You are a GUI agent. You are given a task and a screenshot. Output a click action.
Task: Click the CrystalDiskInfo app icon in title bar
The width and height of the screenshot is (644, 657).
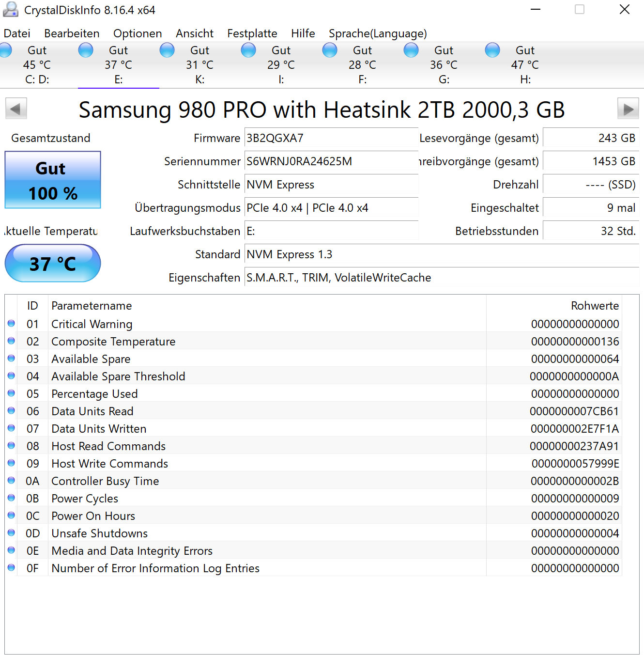click(x=11, y=10)
